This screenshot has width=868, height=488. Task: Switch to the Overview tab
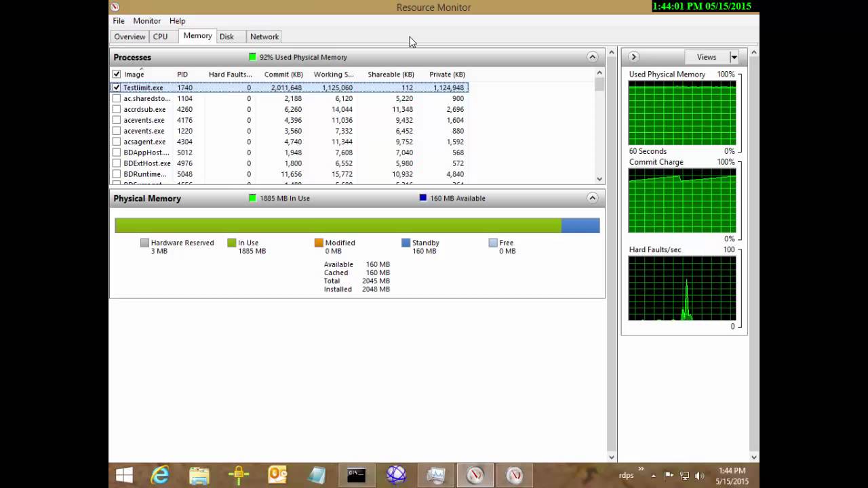pos(130,37)
